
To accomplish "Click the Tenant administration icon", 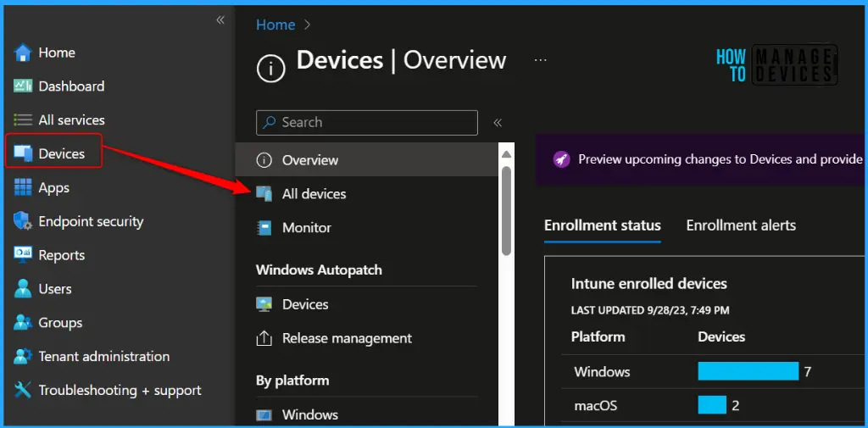I will pyautogui.click(x=23, y=357).
